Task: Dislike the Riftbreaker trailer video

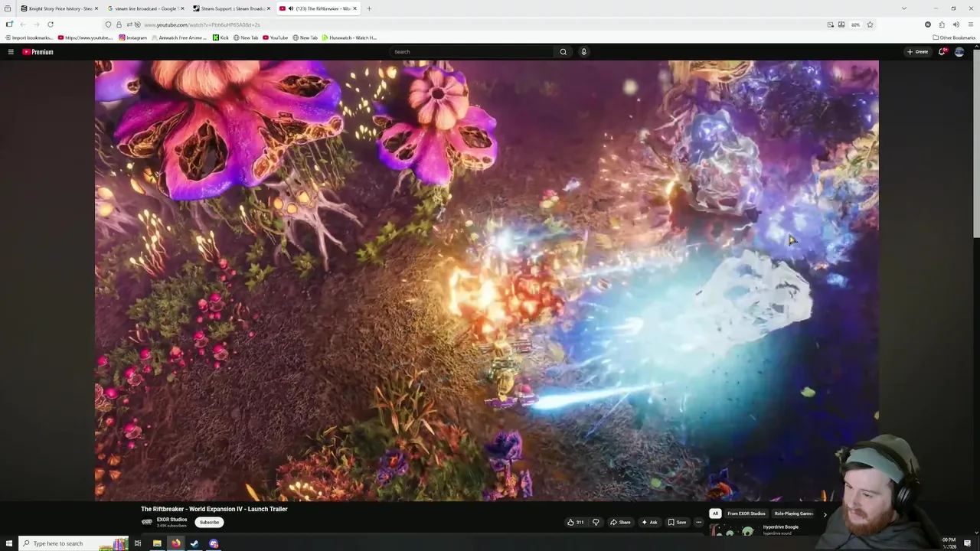Action: pos(596,522)
